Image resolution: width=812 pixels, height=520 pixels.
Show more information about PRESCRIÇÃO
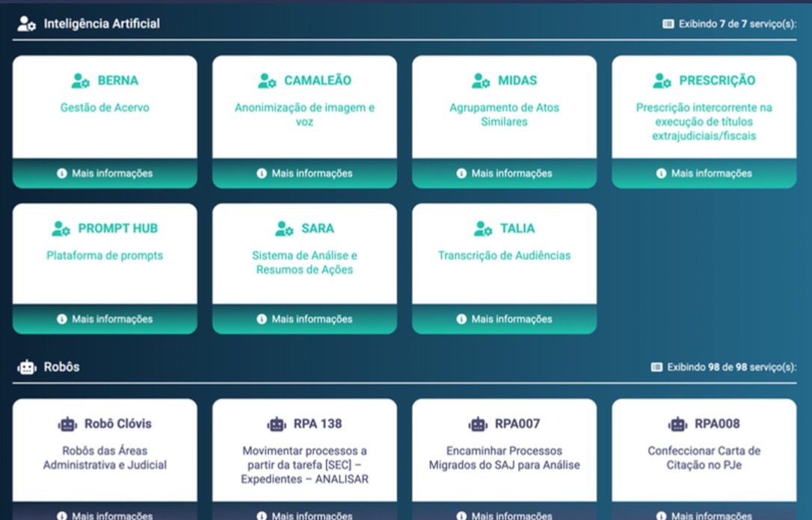[x=704, y=173]
